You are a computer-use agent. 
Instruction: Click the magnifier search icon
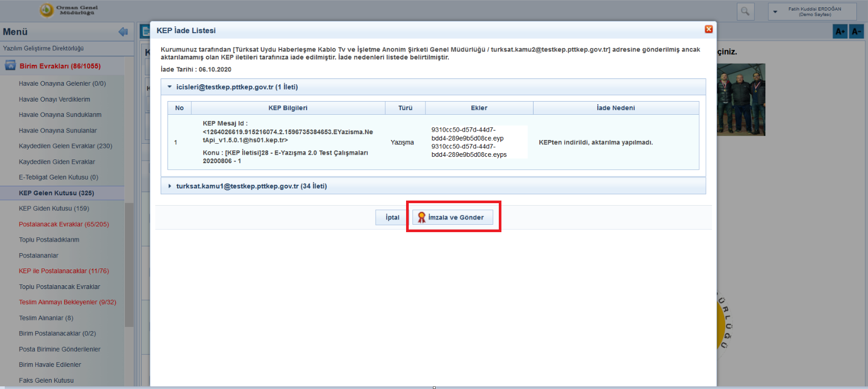(745, 11)
